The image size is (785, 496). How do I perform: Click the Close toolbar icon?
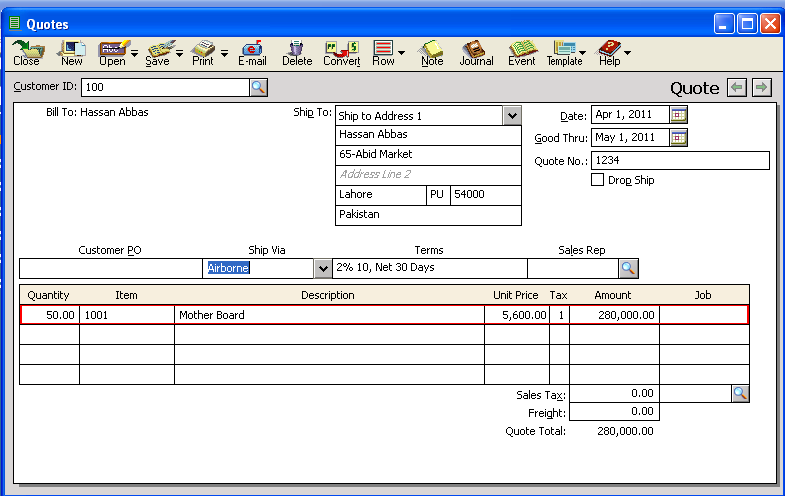(x=26, y=53)
